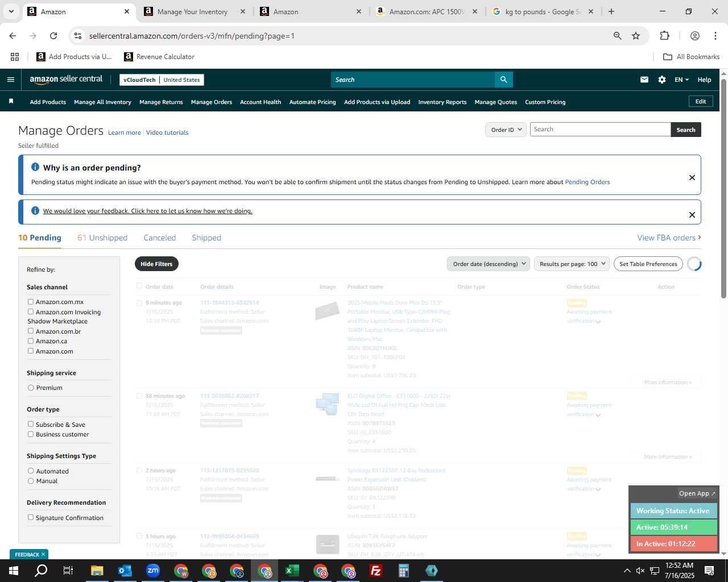This screenshot has height=582, width=728.
Task: Open FileZilla from the taskbar
Action: [x=376, y=571]
